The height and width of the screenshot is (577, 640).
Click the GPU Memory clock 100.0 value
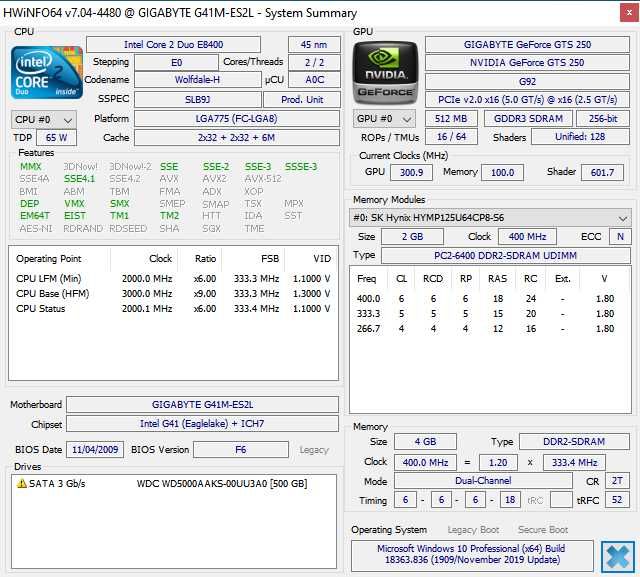(x=502, y=173)
